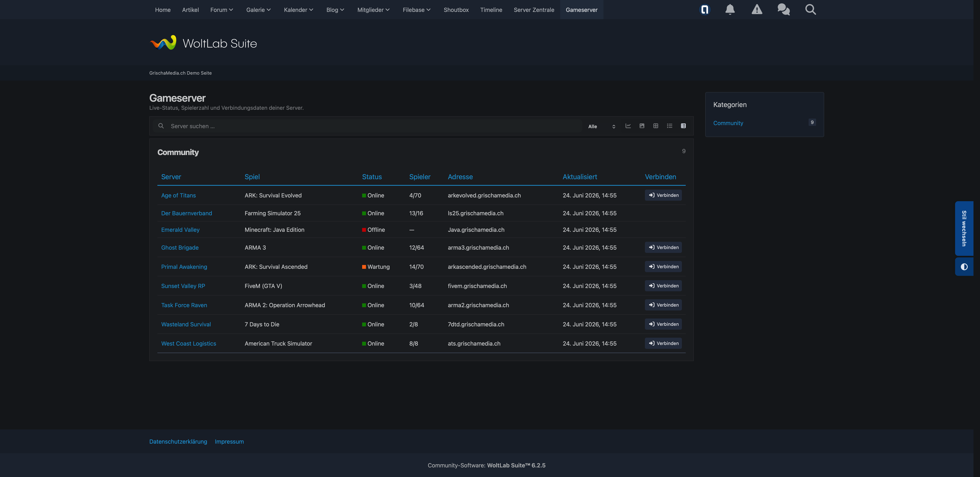
Task: Switch to the line chart view
Action: point(628,126)
